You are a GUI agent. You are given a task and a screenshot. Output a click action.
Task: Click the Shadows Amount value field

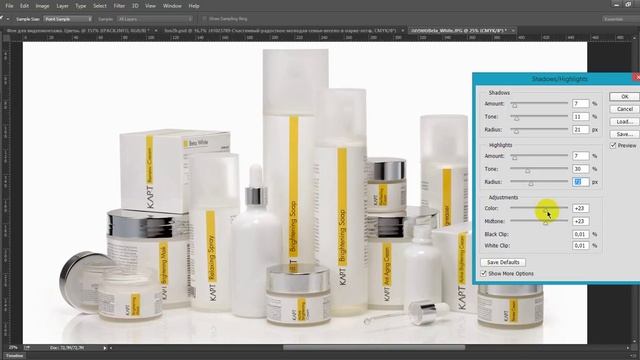580,104
